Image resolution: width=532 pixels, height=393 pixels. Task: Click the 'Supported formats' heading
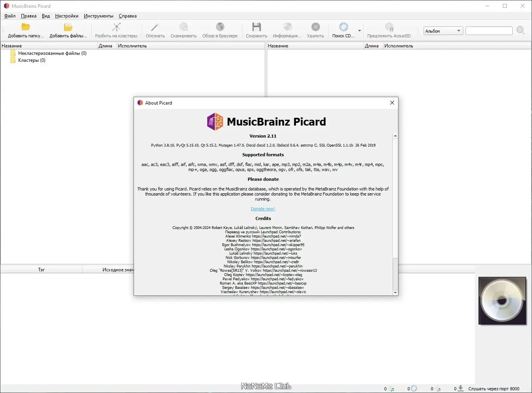263,155
